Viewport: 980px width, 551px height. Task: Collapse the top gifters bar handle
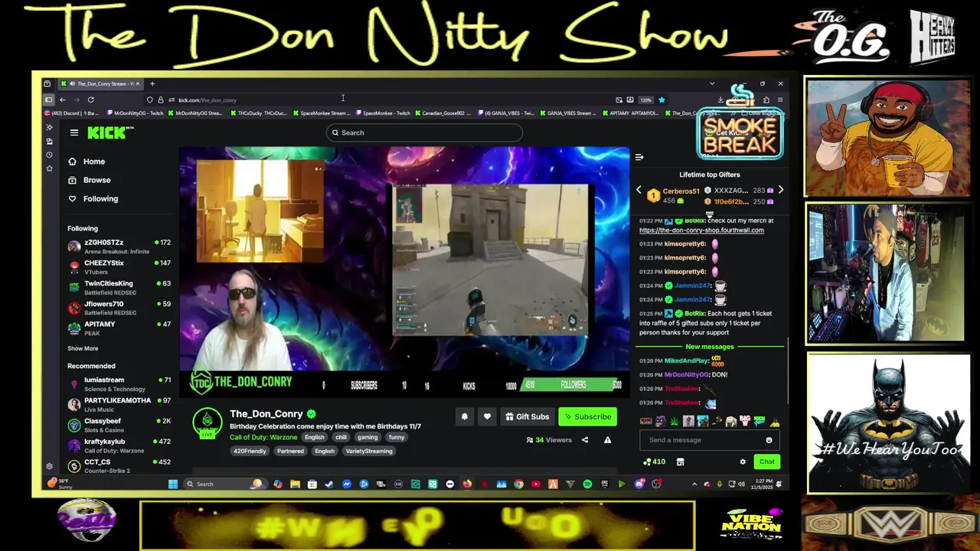click(710, 215)
